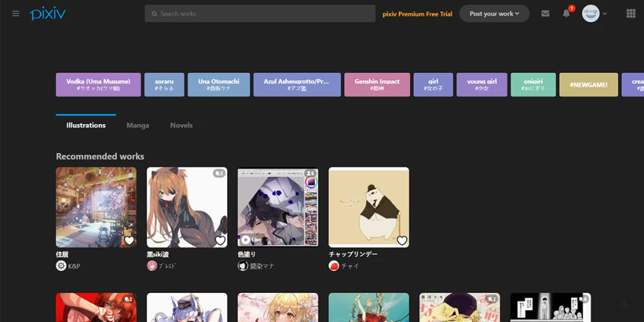This screenshot has height=322, width=644.
Task: Open the 黒siki波 illustration thumbnail
Action: (187, 207)
